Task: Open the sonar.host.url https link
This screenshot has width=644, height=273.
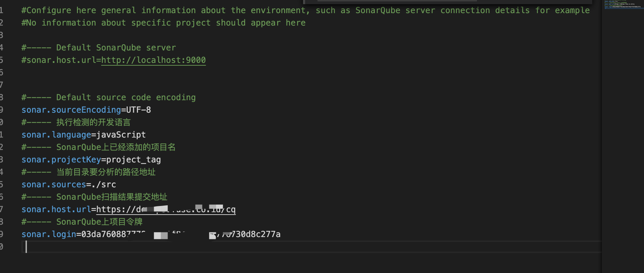Action: pyautogui.click(x=166, y=209)
